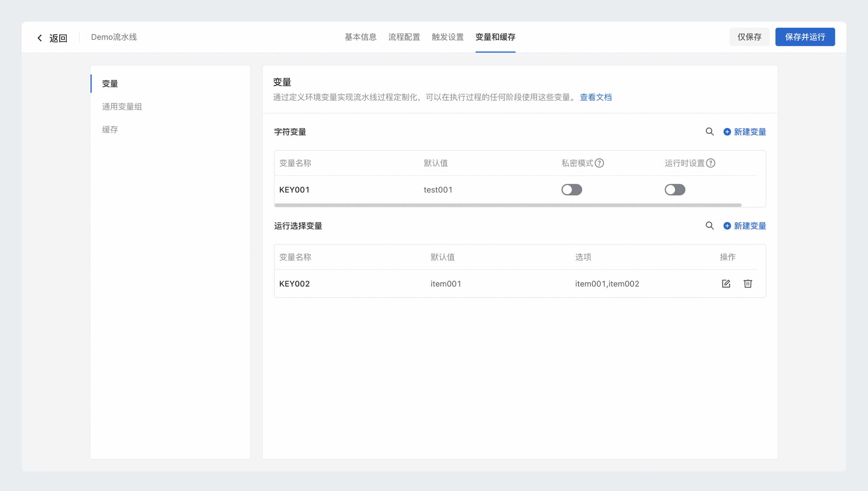Edit the KEY002 variable
This screenshot has height=491, width=868.
click(726, 284)
